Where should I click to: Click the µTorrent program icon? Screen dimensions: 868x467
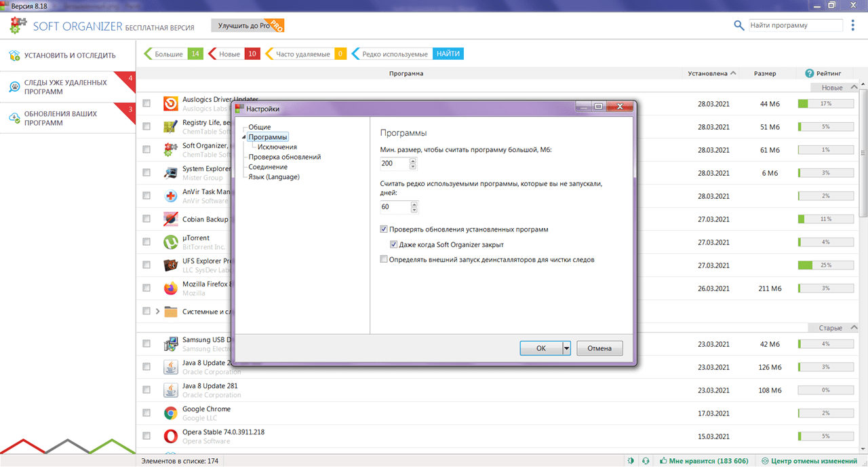171,242
